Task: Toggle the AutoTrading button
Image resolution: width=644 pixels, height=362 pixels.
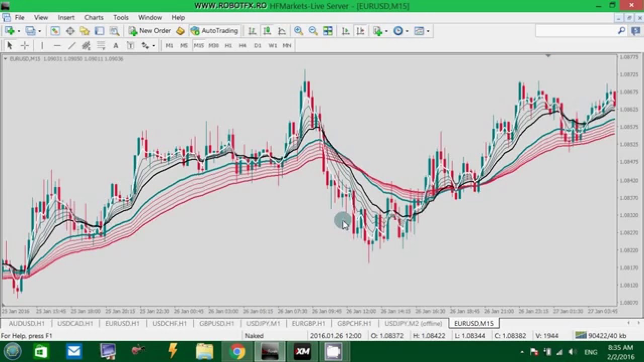Action: [x=214, y=31]
